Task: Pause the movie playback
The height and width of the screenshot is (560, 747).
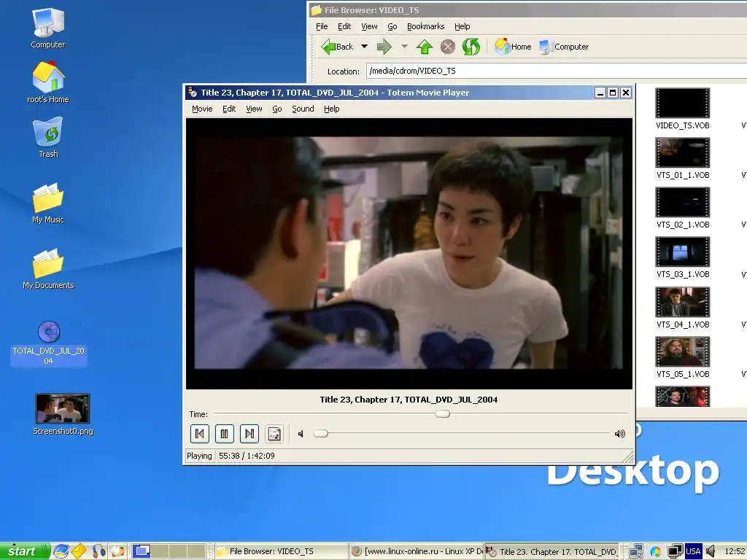Action: click(225, 434)
